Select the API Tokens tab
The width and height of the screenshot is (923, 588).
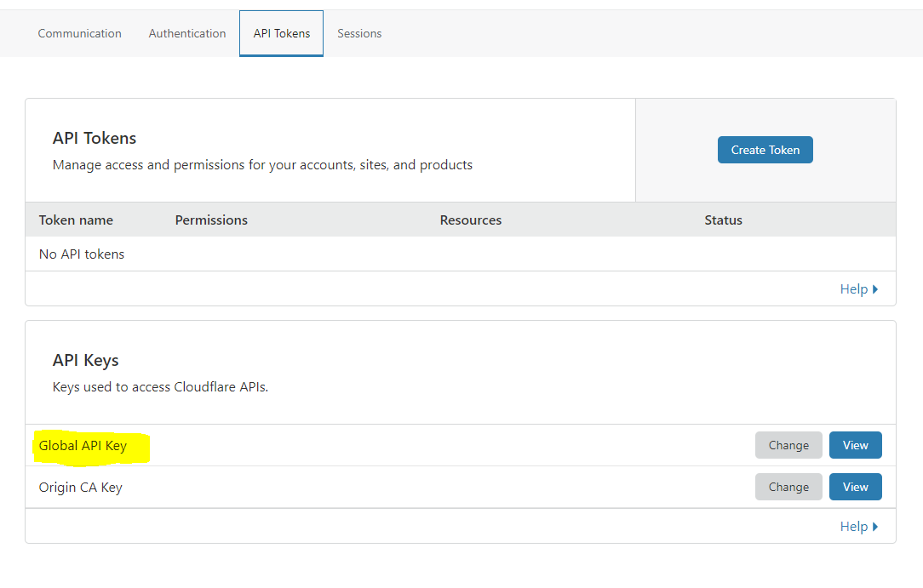(x=281, y=33)
